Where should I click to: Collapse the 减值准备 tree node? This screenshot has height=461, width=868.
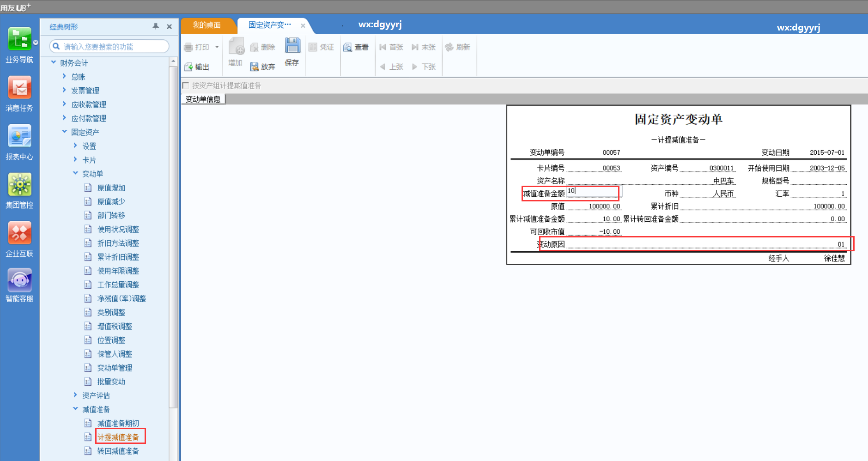coord(75,409)
